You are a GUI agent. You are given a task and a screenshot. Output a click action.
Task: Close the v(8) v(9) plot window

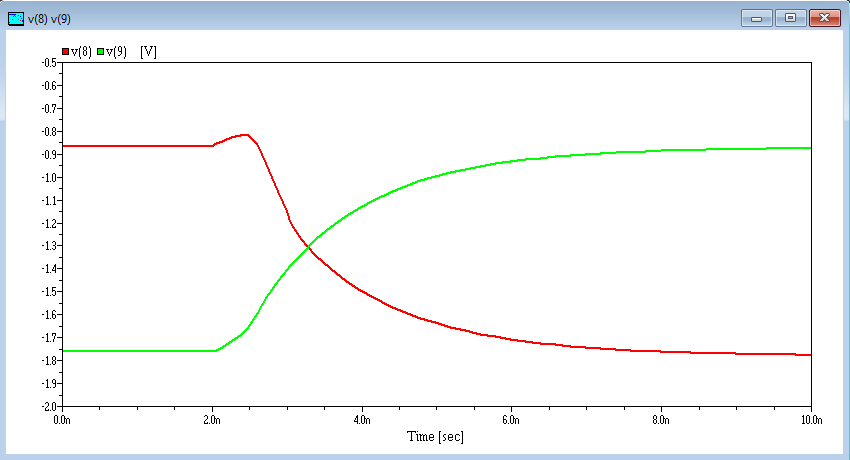(825, 18)
